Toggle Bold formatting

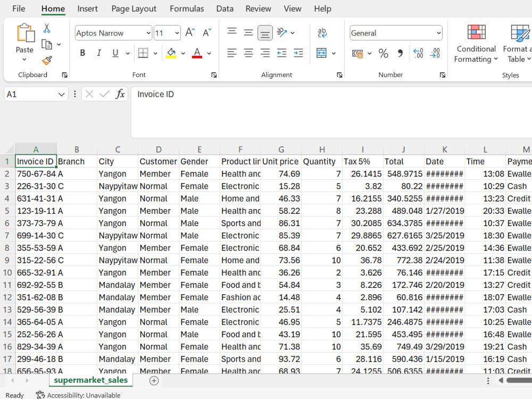[x=82, y=53]
